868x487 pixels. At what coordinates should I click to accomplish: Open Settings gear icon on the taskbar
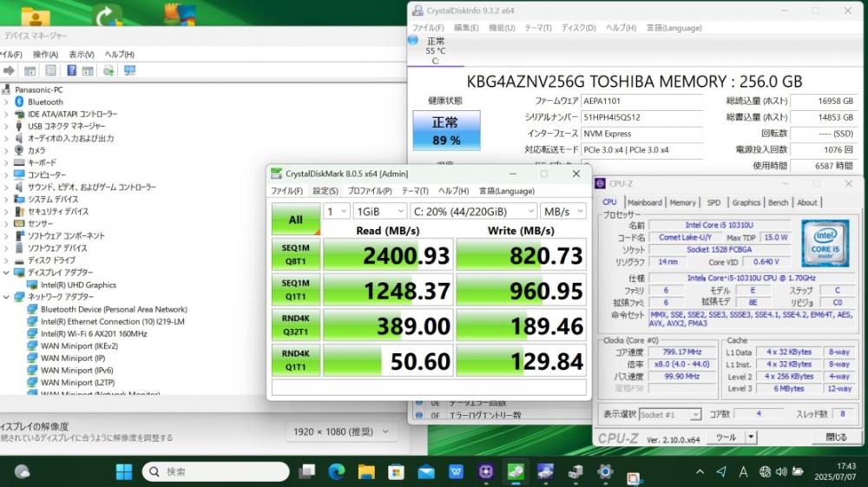click(605, 471)
